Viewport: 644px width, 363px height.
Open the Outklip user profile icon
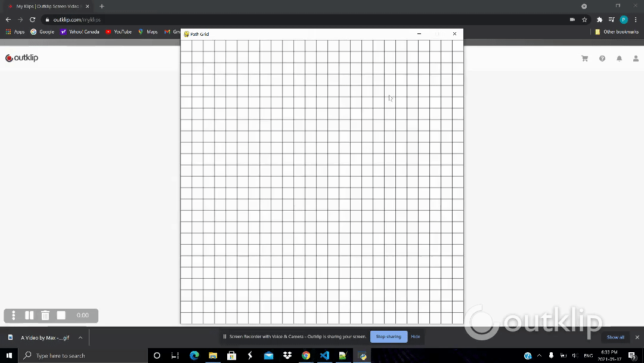(x=636, y=58)
